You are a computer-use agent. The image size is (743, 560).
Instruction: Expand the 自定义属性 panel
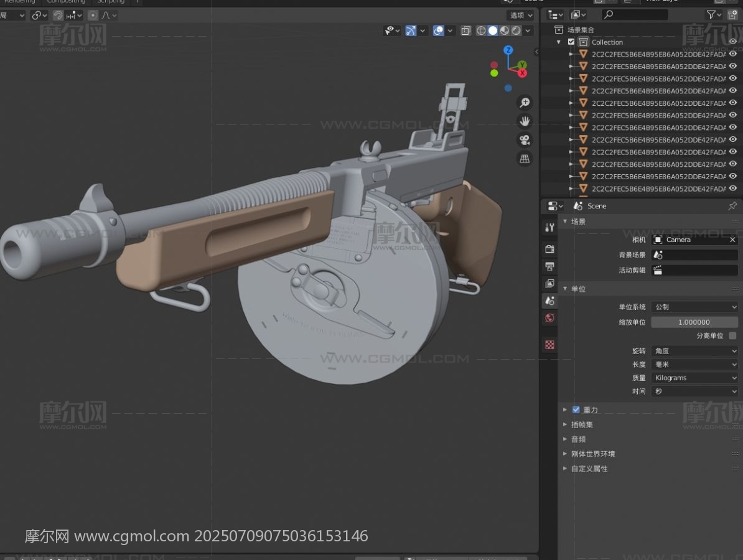pos(565,469)
